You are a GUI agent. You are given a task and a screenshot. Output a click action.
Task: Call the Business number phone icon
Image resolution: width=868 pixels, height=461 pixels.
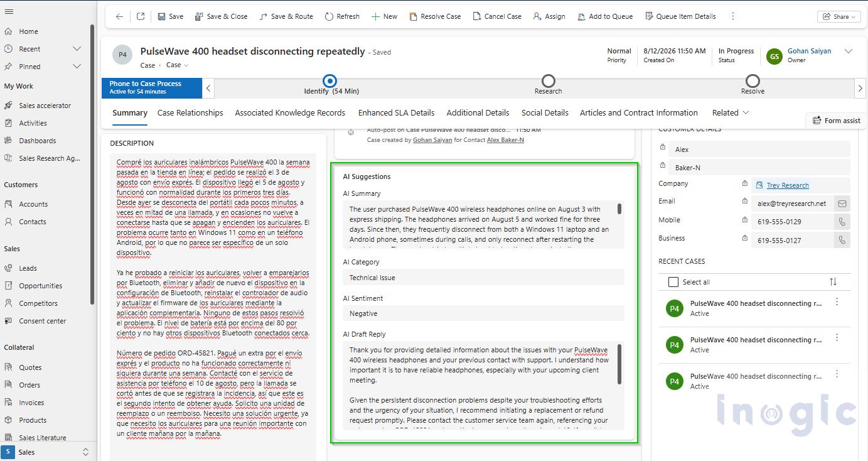point(842,240)
